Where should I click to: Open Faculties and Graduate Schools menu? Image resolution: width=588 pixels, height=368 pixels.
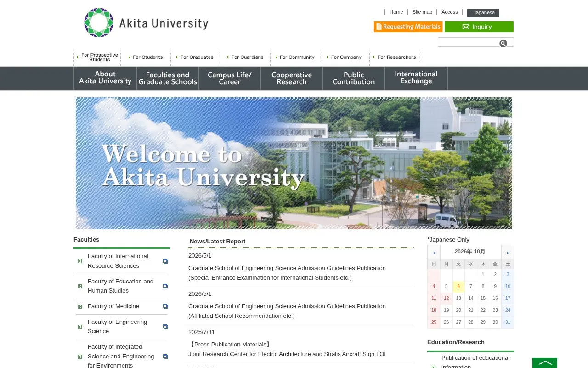pos(168,78)
